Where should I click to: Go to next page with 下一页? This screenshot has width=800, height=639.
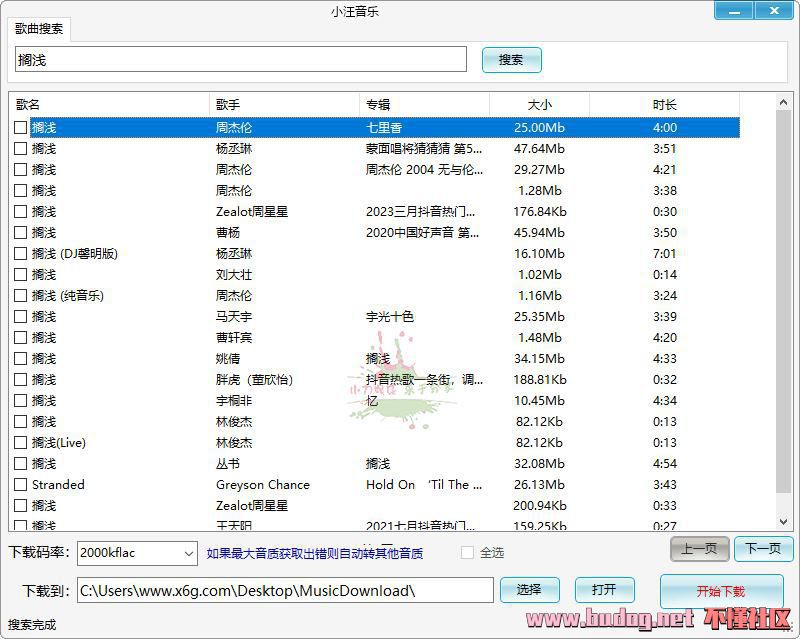[x=763, y=549]
